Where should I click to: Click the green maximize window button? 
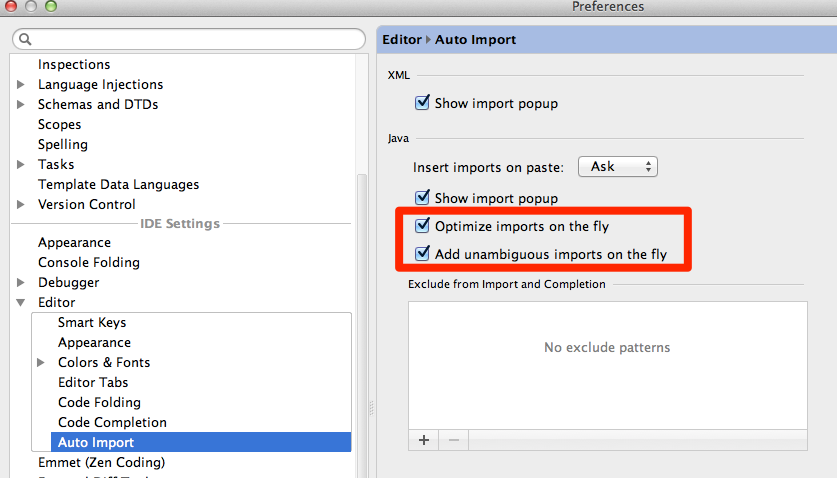pyautogui.click(x=51, y=7)
